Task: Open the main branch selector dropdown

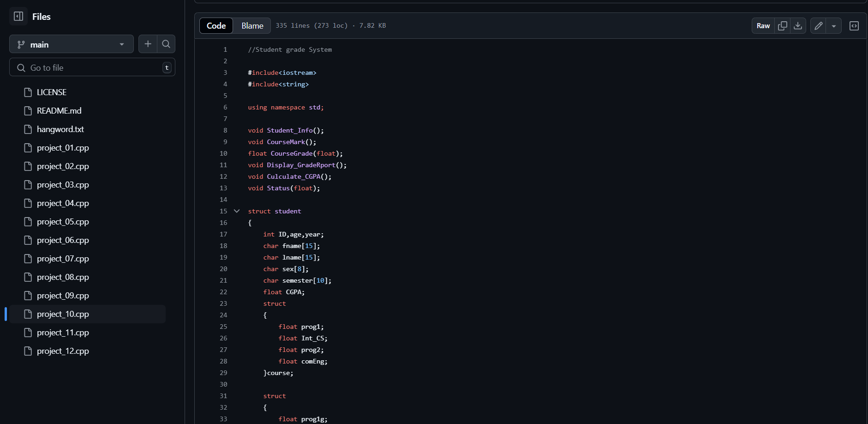Action: click(72, 44)
